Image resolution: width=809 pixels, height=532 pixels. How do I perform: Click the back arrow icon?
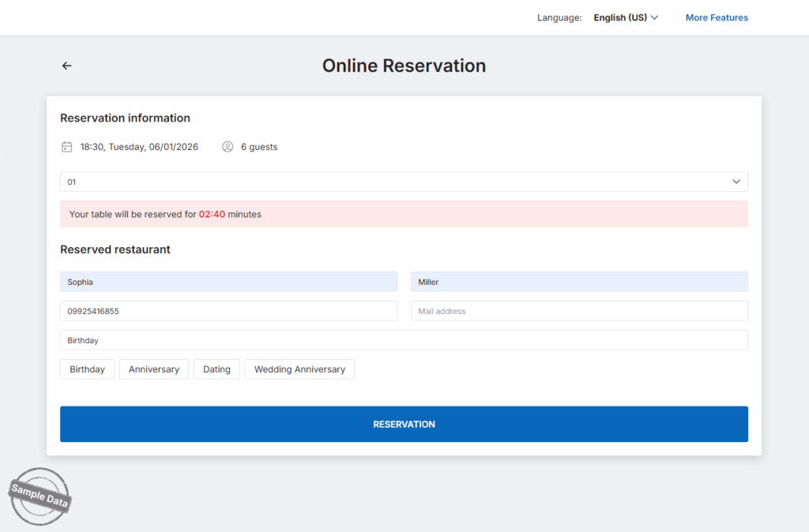pos(66,66)
